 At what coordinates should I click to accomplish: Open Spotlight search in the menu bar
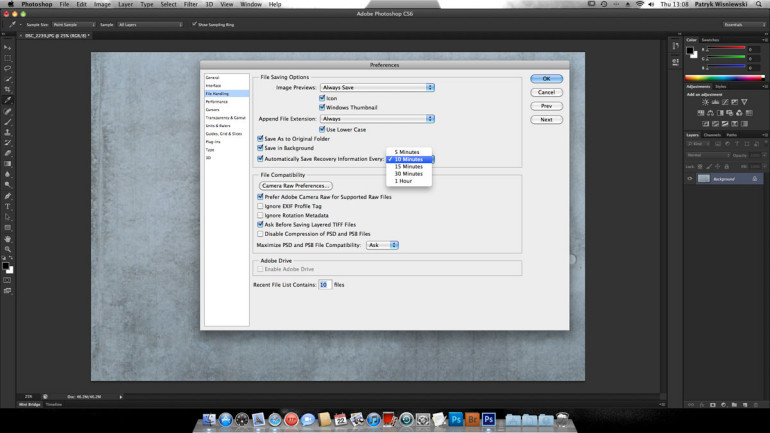tap(759, 4)
